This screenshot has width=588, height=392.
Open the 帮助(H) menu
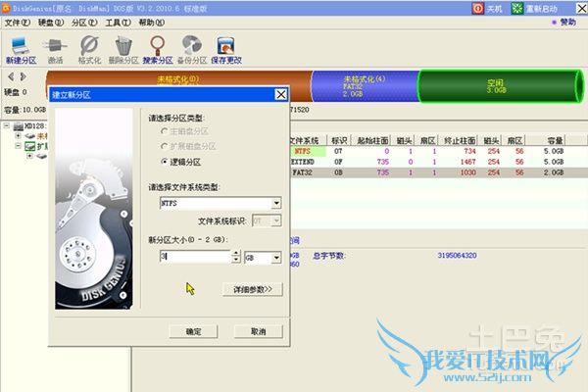[x=152, y=23]
